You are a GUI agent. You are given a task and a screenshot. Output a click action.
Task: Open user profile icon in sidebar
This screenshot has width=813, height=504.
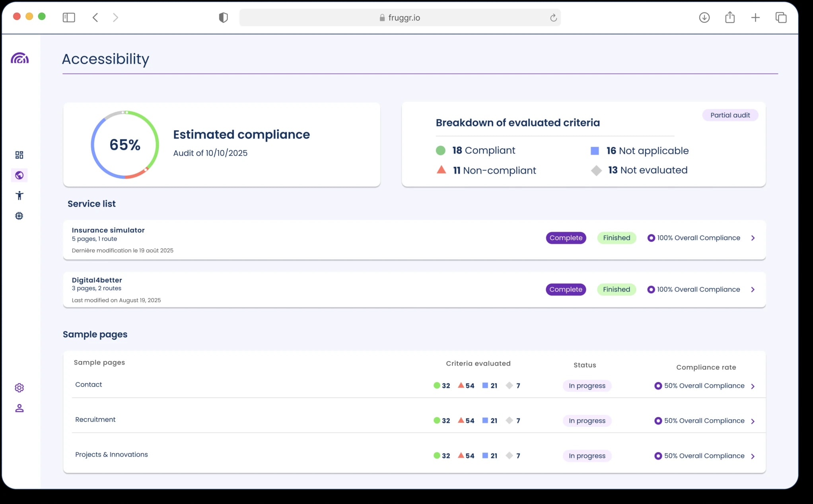[x=19, y=408]
